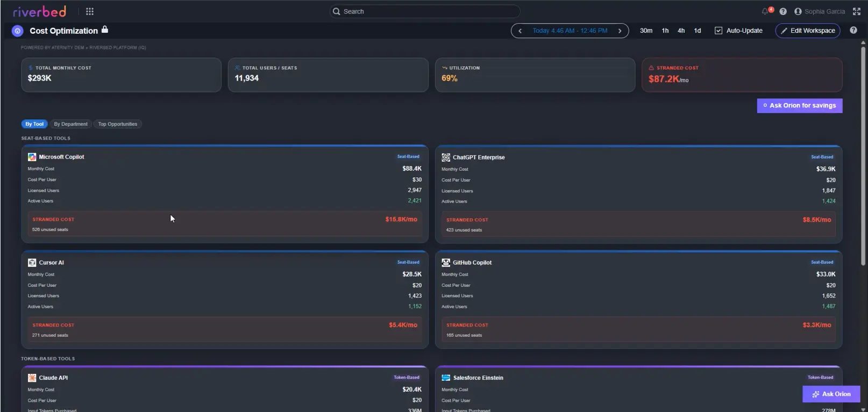868x412 pixels.
Task: Click Ask Orion for savings button
Action: pos(800,106)
